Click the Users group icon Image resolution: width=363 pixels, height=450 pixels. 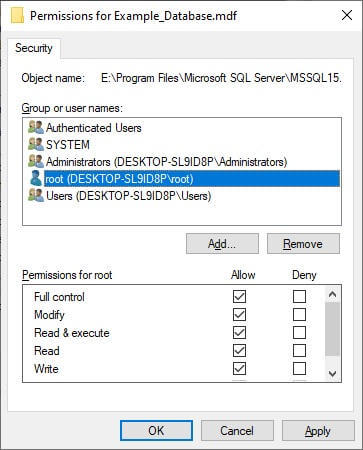(x=36, y=195)
